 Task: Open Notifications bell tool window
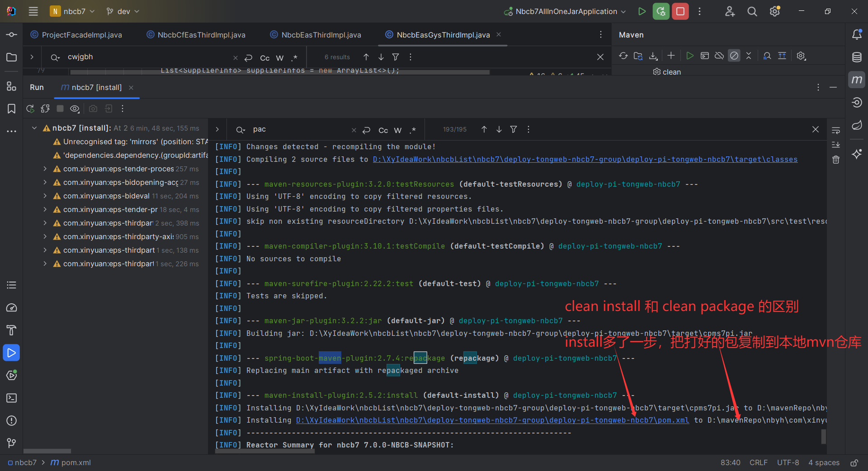click(857, 34)
